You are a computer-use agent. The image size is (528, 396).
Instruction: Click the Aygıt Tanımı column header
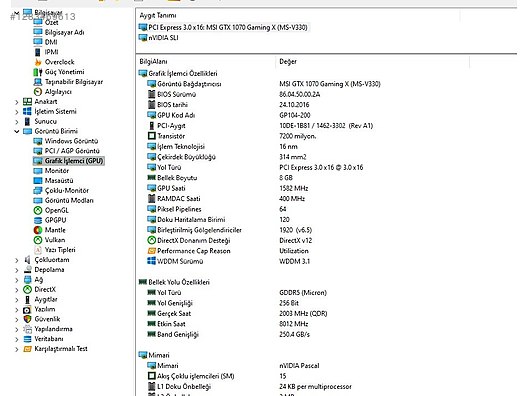(x=158, y=15)
